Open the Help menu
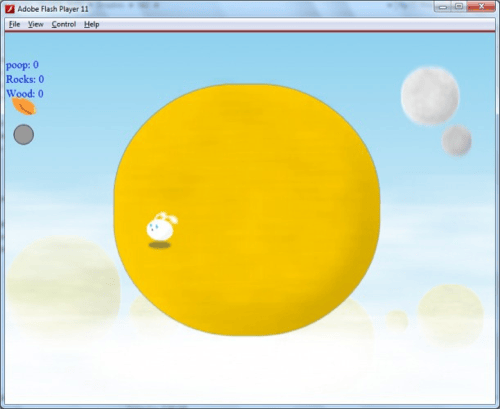The width and height of the screenshot is (500, 409). coord(91,24)
